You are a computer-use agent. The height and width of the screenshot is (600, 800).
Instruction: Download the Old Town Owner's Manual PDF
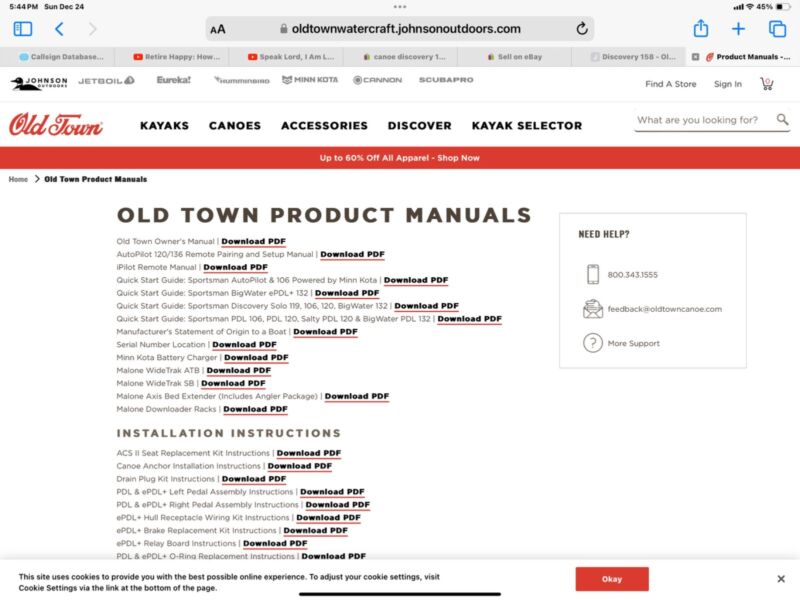pos(254,241)
